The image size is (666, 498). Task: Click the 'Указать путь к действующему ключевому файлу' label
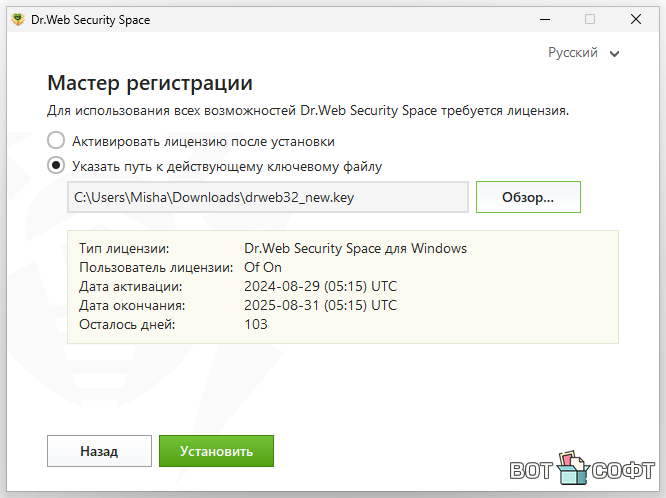(x=227, y=166)
